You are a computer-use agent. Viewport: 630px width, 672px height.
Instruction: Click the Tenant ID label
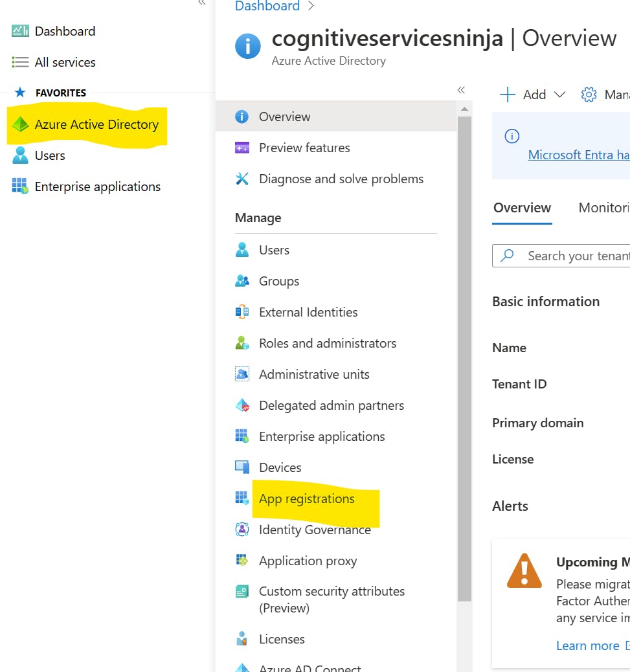(519, 384)
